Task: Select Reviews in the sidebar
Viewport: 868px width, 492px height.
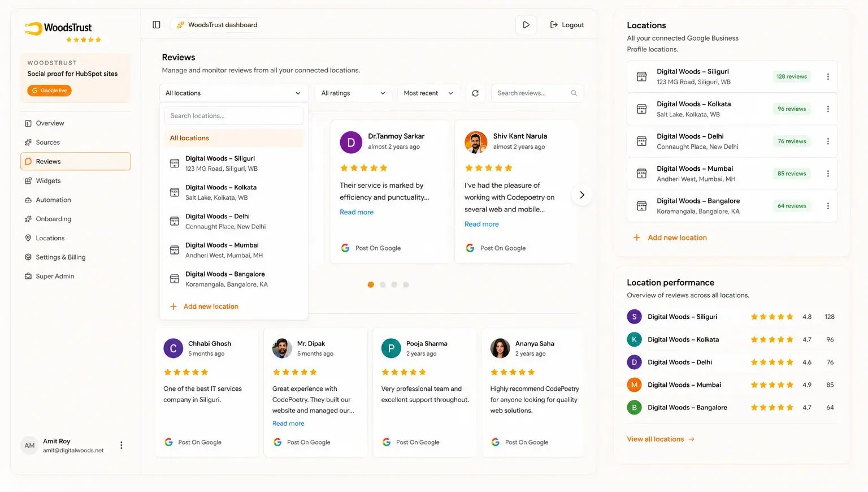Action: [76, 162]
